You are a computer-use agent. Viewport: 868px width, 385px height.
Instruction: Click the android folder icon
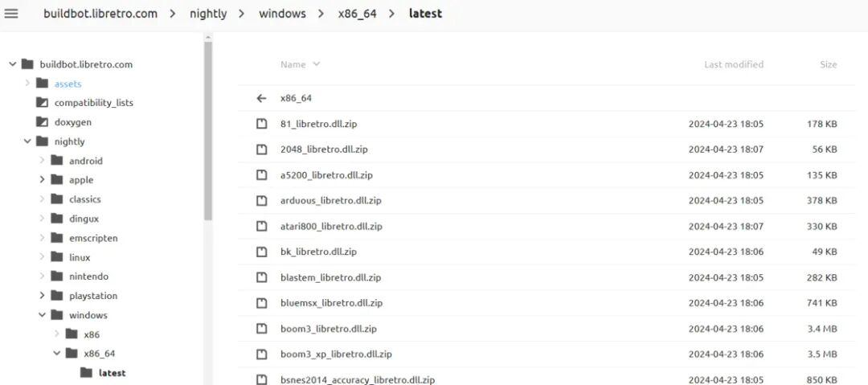(x=56, y=161)
